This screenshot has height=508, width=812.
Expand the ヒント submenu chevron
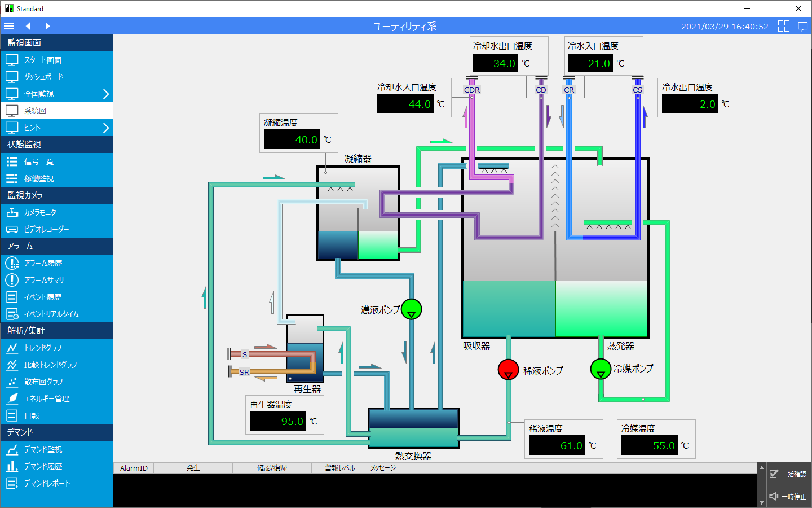[105, 128]
